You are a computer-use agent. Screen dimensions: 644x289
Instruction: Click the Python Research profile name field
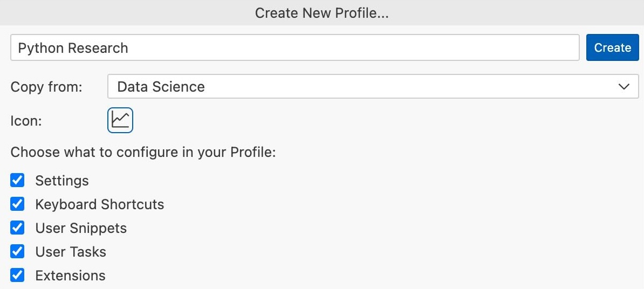295,47
